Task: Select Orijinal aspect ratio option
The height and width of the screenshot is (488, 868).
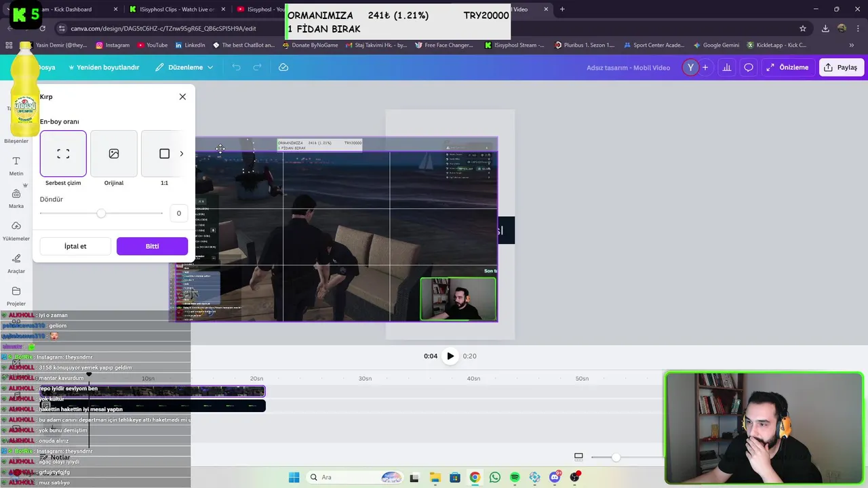Action: click(114, 154)
